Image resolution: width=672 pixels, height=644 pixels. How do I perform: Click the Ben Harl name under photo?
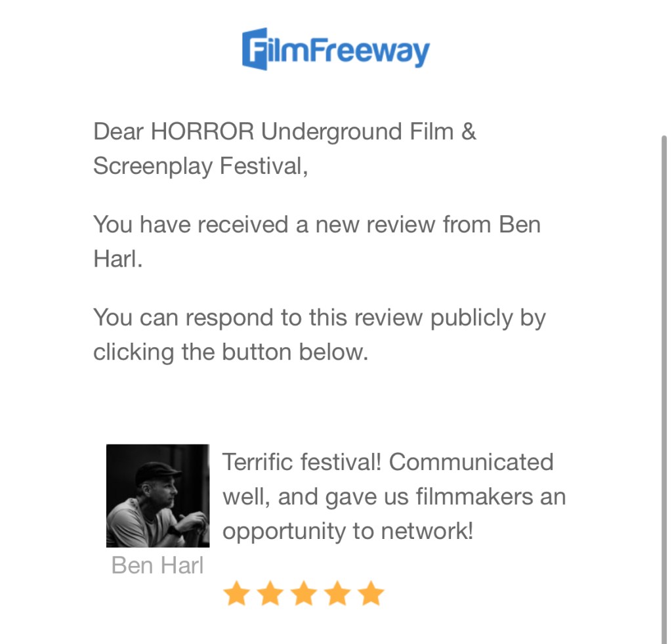click(x=157, y=565)
